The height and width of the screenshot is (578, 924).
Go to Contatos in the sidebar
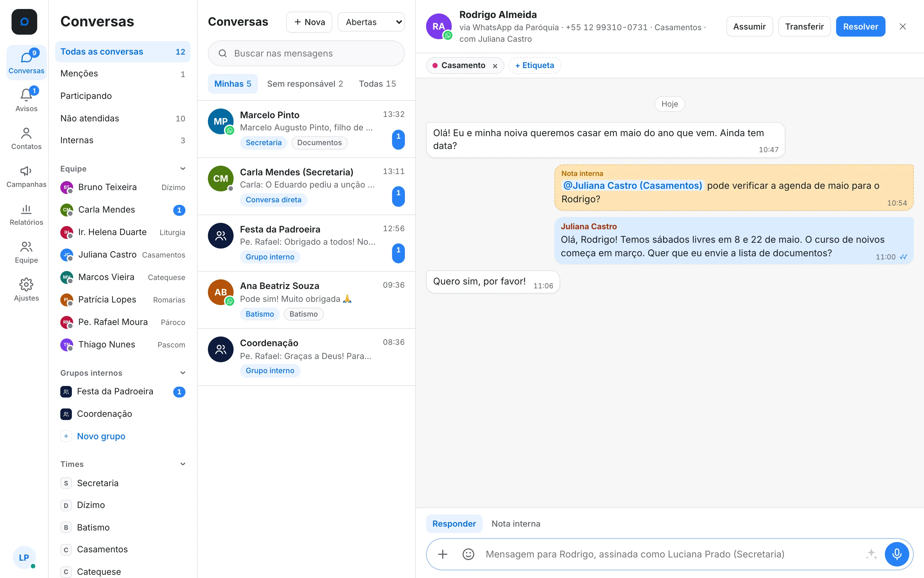click(x=26, y=138)
